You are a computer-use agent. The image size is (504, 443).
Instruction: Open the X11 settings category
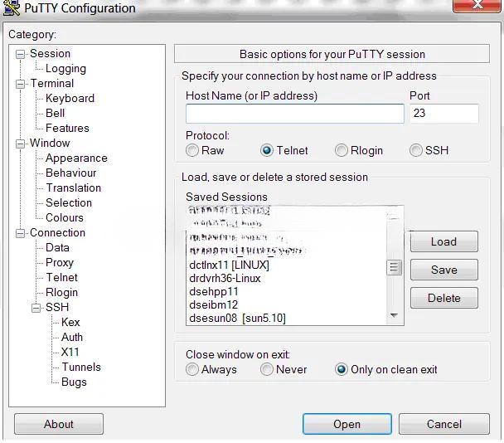(x=70, y=352)
